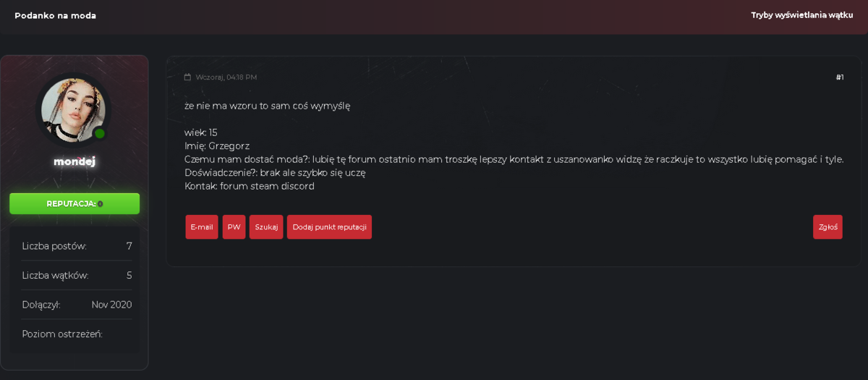868x380 pixels.
Task: Open Tryby wyświetlania wątku menu
Action: pyautogui.click(x=802, y=15)
